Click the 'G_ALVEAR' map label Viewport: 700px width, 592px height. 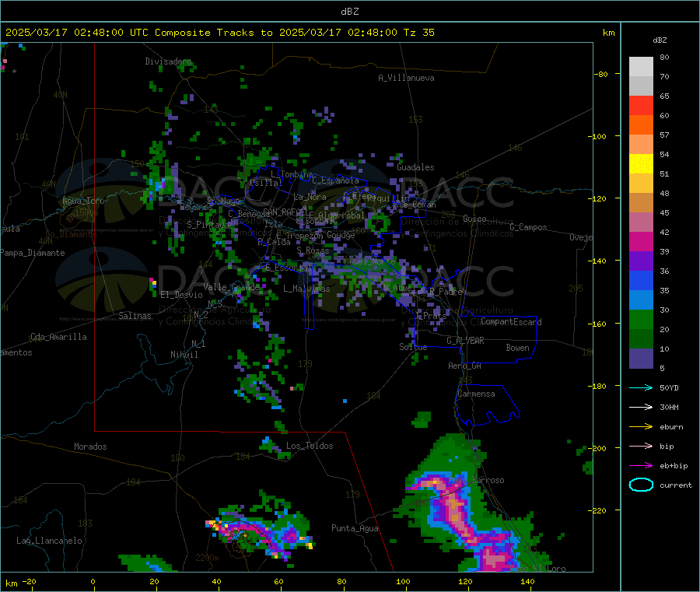(x=465, y=341)
